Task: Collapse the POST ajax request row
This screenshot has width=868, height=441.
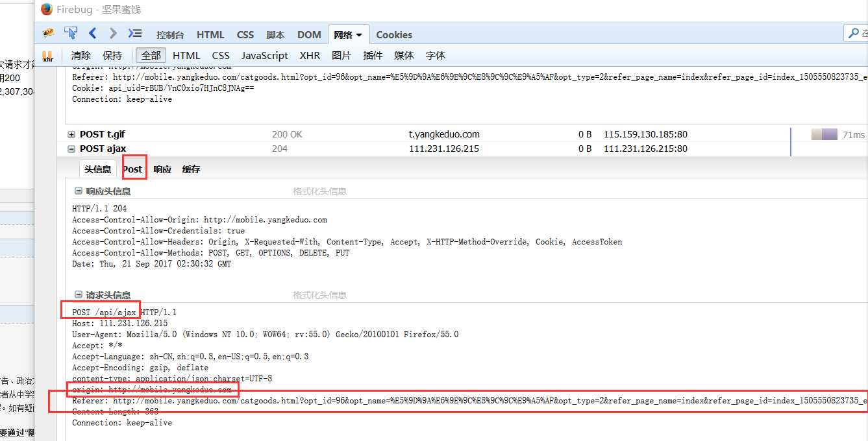Action: [71, 149]
